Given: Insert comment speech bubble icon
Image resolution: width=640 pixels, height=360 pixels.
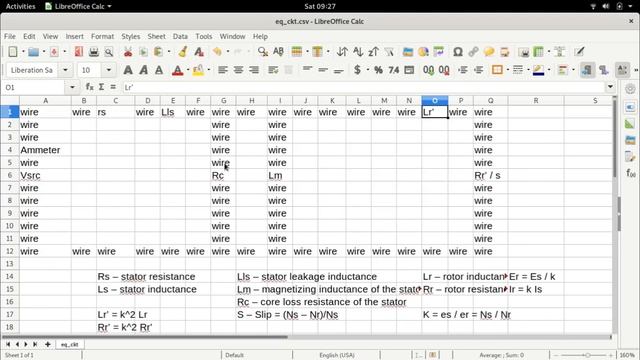Looking at the screenshot, I should 489,52.
